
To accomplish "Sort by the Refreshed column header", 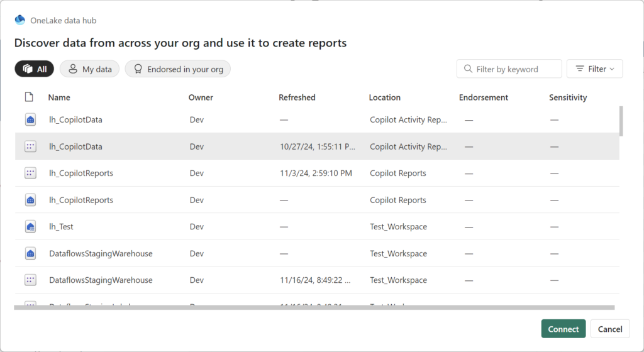I will click(x=297, y=97).
